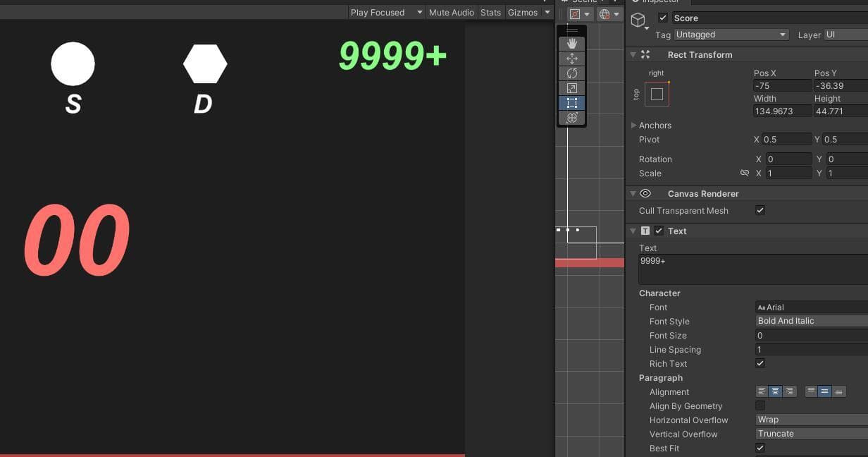
Task: Enable Align By Geometry checkbox
Action: click(760, 406)
